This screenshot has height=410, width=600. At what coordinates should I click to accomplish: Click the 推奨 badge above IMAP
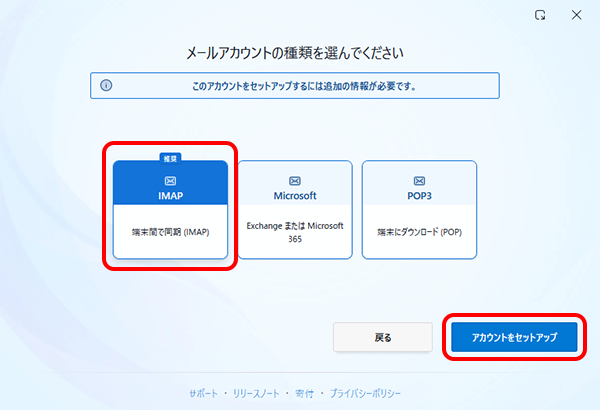pyautogui.click(x=170, y=158)
